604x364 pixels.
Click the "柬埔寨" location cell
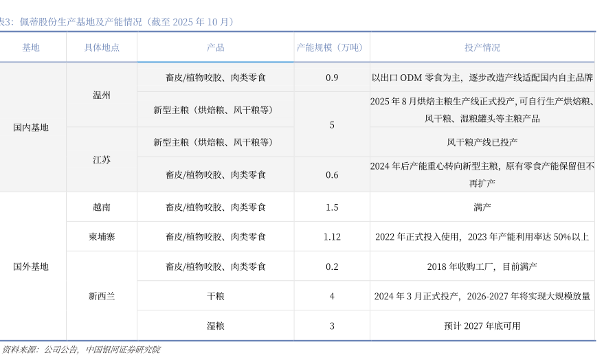[102, 237]
